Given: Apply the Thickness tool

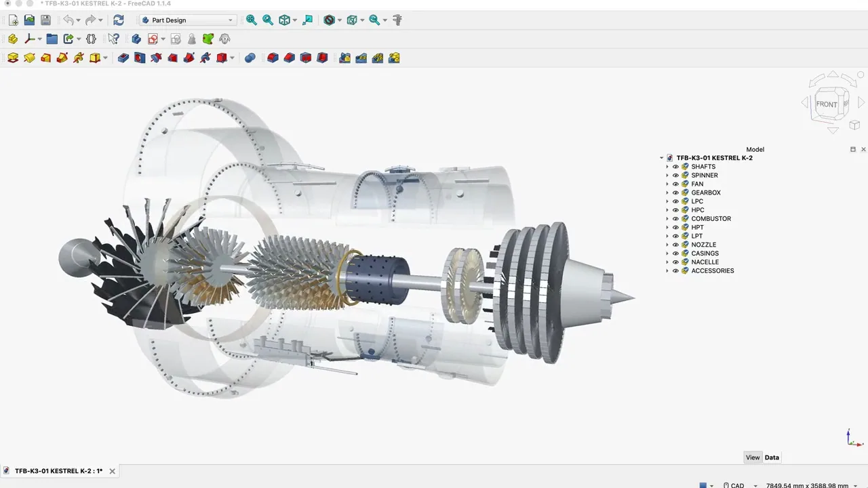Looking at the screenshot, I should point(322,58).
